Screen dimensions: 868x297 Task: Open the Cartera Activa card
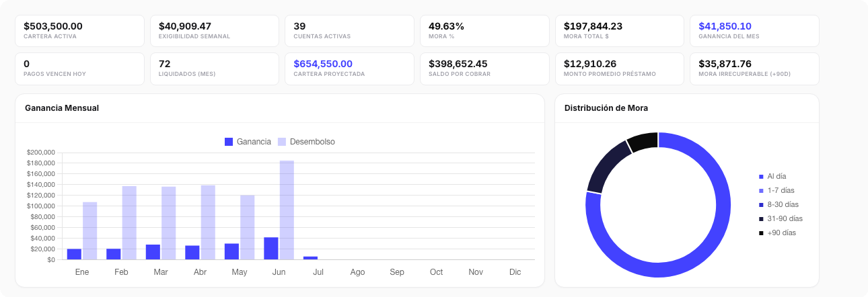coord(79,31)
